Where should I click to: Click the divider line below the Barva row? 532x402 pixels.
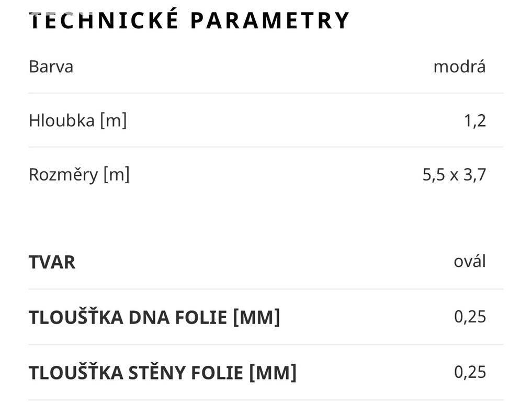pyautogui.click(x=266, y=93)
